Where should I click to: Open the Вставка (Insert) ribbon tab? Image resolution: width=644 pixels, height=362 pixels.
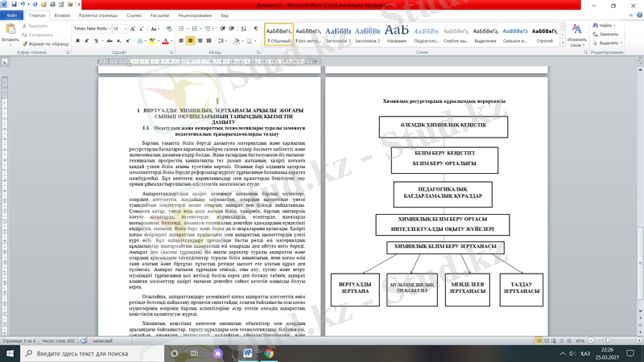(60, 14)
